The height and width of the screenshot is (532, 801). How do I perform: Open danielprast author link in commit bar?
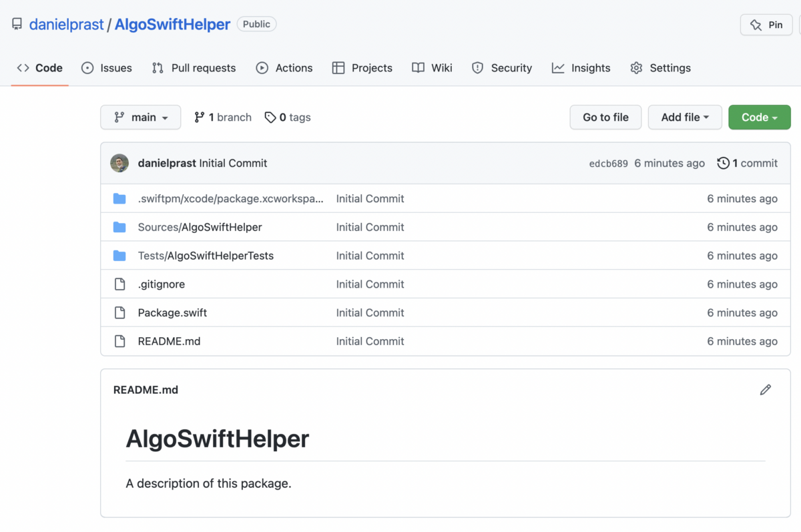pos(167,163)
